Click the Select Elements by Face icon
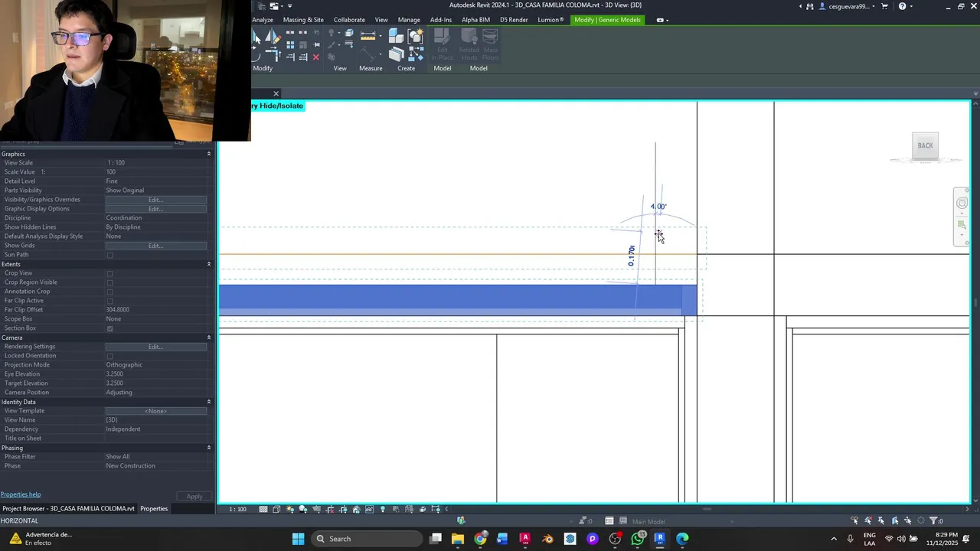 [x=895, y=520]
